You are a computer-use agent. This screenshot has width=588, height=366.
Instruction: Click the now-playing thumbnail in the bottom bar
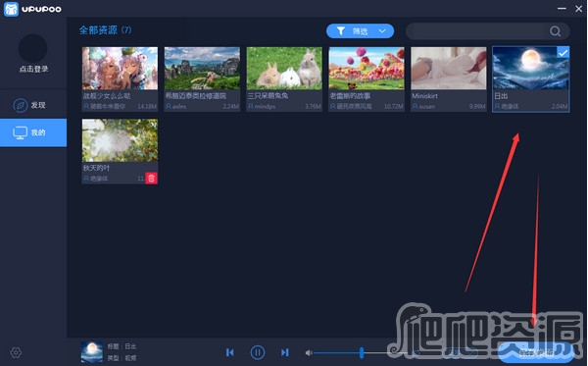tap(92, 352)
